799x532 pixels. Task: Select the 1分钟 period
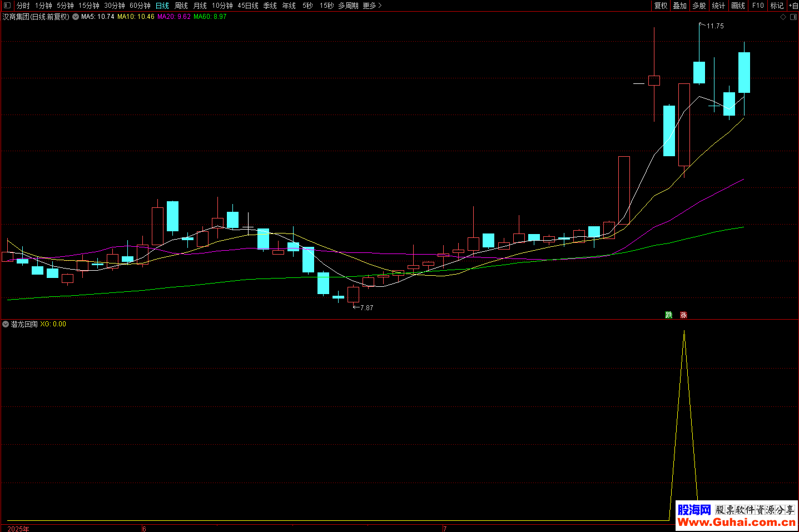(43, 6)
